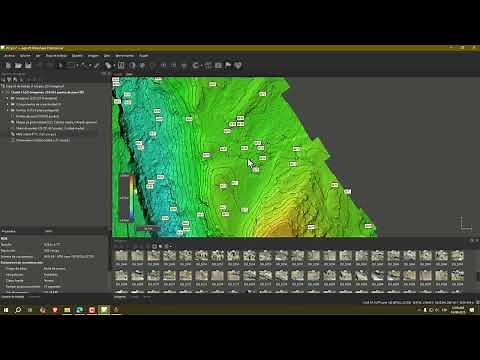Open Windows taskbar search
Viewport: 480px width, 360px height.
[x=18, y=310]
